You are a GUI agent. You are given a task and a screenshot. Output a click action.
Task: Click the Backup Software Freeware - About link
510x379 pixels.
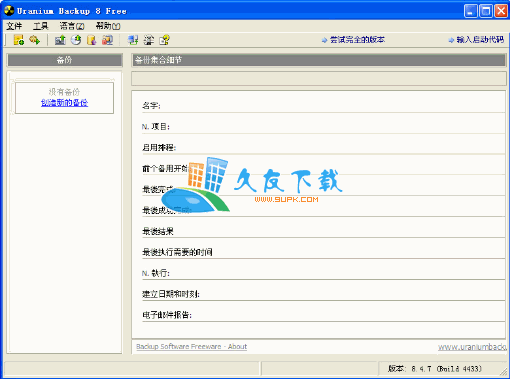pos(191,346)
